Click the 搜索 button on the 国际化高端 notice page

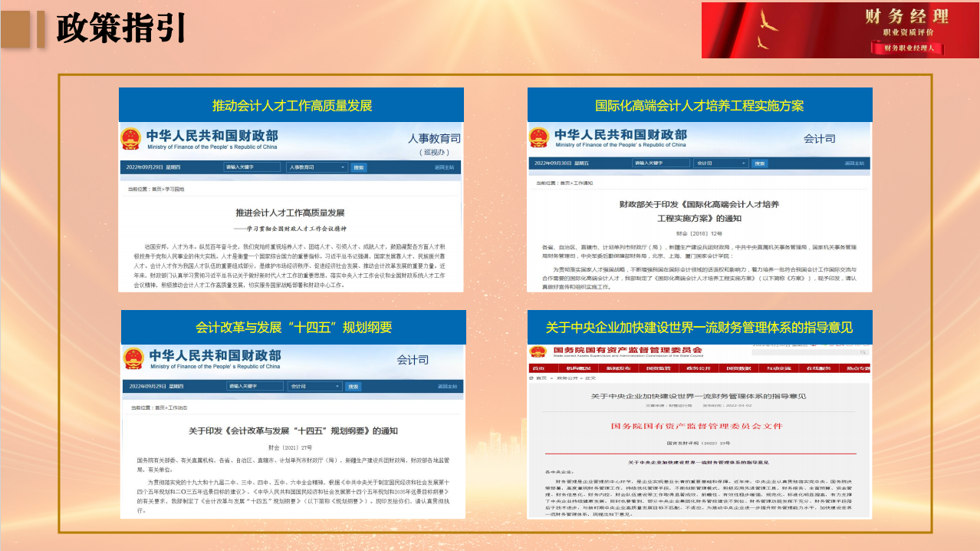coord(759,163)
